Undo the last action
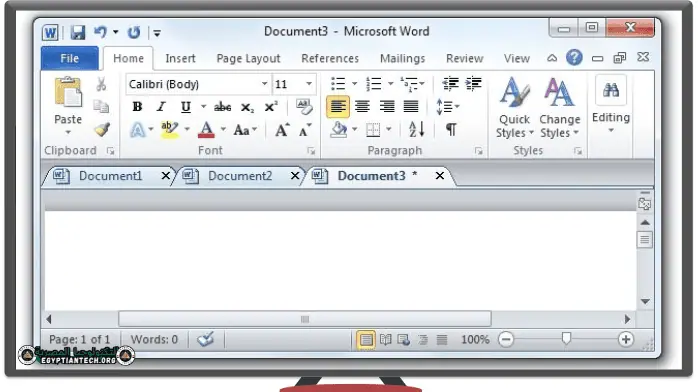Image resolution: width=698 pixels, height=392 pixels. [100, 32]
